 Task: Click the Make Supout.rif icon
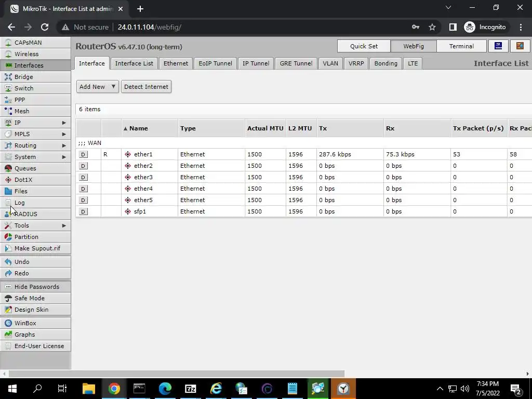[8, 248]
